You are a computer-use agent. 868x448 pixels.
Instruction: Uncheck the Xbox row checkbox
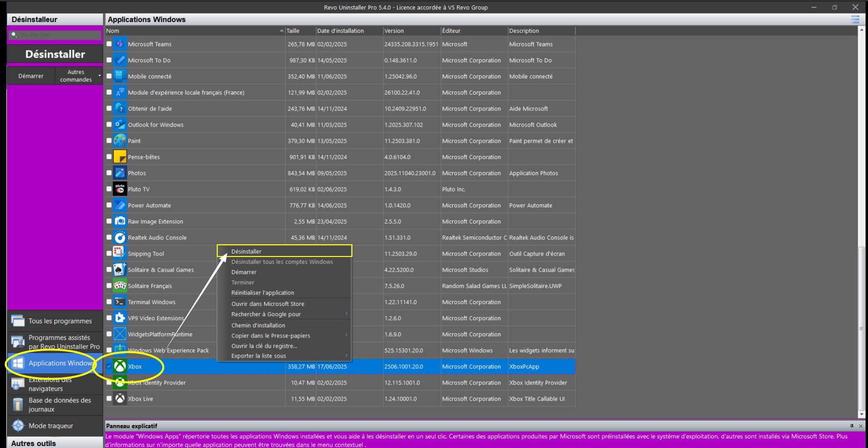click(109, 366)
